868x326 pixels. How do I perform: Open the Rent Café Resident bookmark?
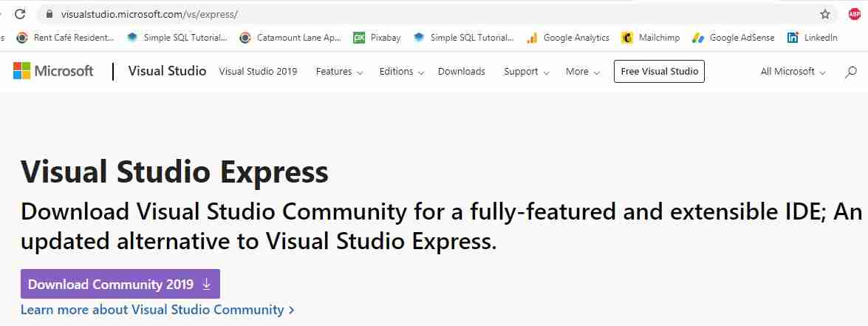pyautogui.click(x=65, y=38)
